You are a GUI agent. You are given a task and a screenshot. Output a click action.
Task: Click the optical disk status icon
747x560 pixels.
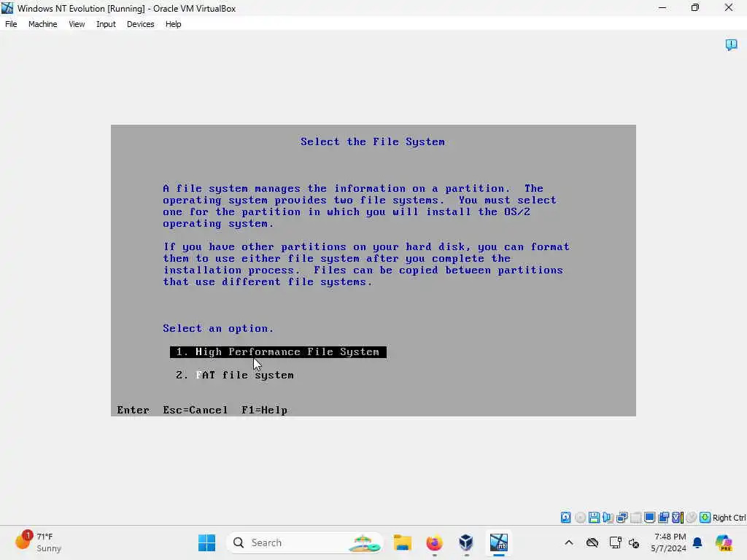pos(580,518)
